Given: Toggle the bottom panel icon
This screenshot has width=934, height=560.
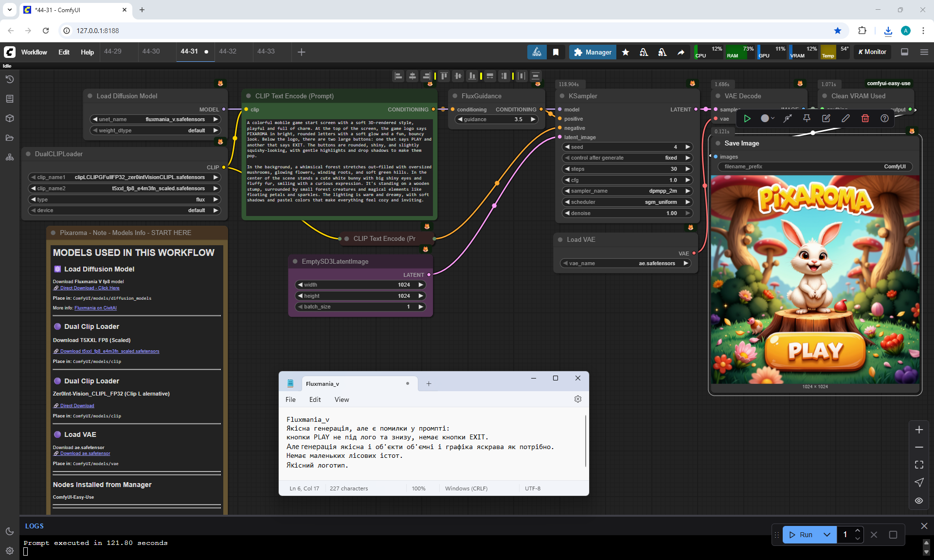Looking at the screenshot, I should 904,52.
